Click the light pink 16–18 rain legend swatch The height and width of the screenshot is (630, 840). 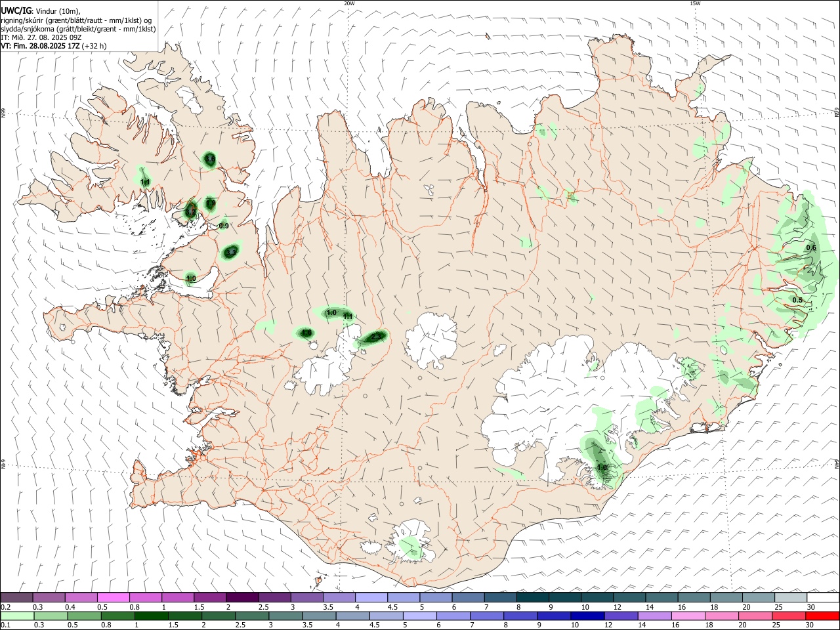[688, 616]
